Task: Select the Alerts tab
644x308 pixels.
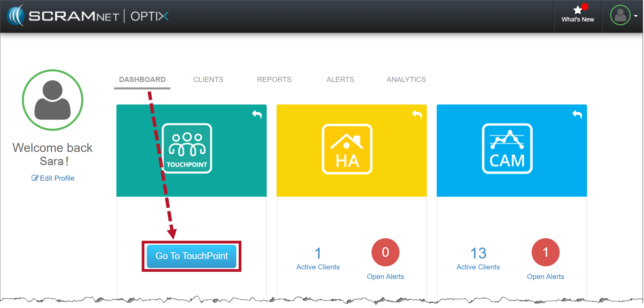Action: point(340,80)
